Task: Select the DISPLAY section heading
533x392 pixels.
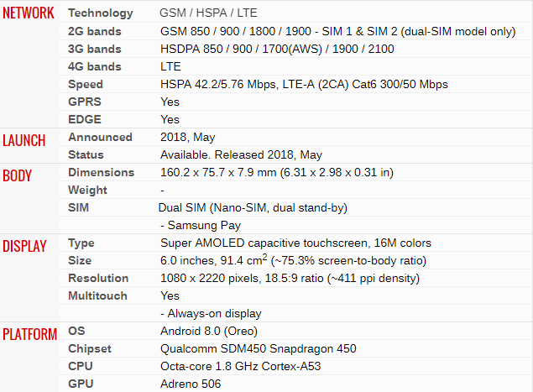Action: [x=24, y=245]
